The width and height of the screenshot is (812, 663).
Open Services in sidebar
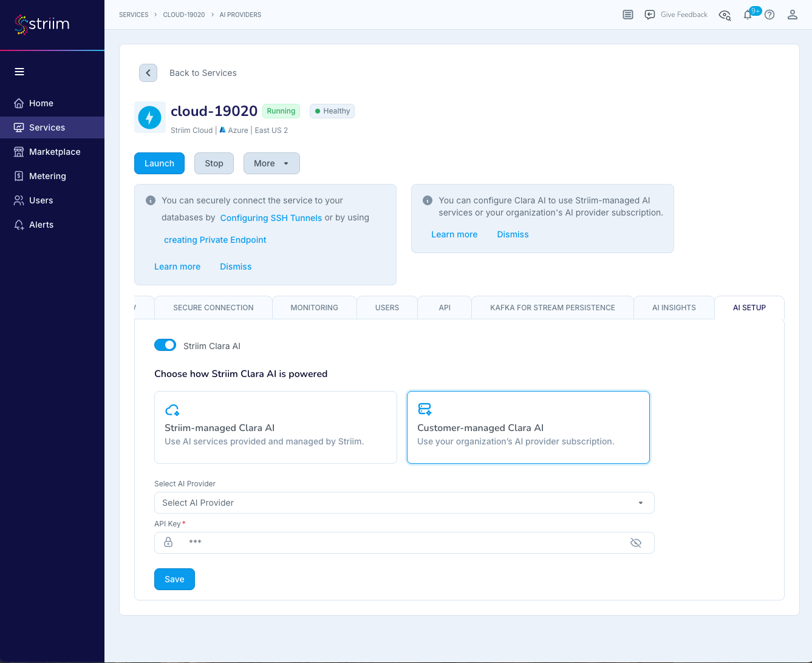click(x=52, y=127)
